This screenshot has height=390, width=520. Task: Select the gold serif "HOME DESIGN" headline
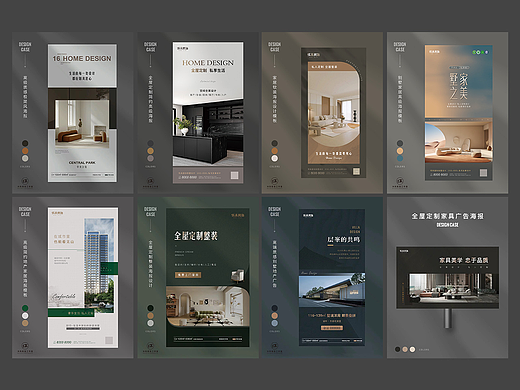click(208, 63)
